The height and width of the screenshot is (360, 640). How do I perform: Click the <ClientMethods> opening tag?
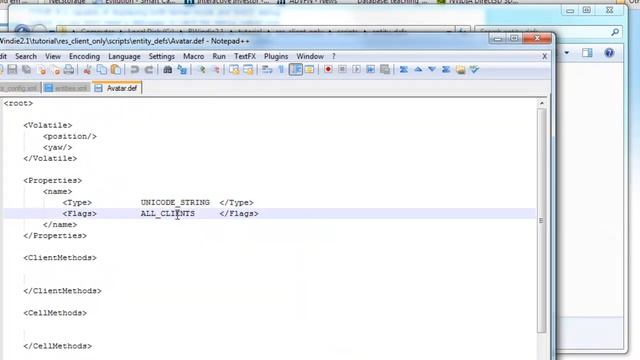pos(60,258)
